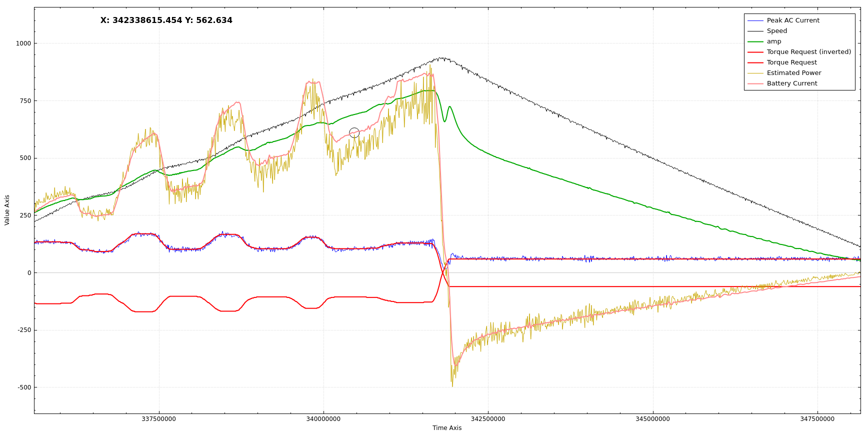Click the 345000000 time axis tick label
The image size is (868, 435).
(x=652, y=419)
